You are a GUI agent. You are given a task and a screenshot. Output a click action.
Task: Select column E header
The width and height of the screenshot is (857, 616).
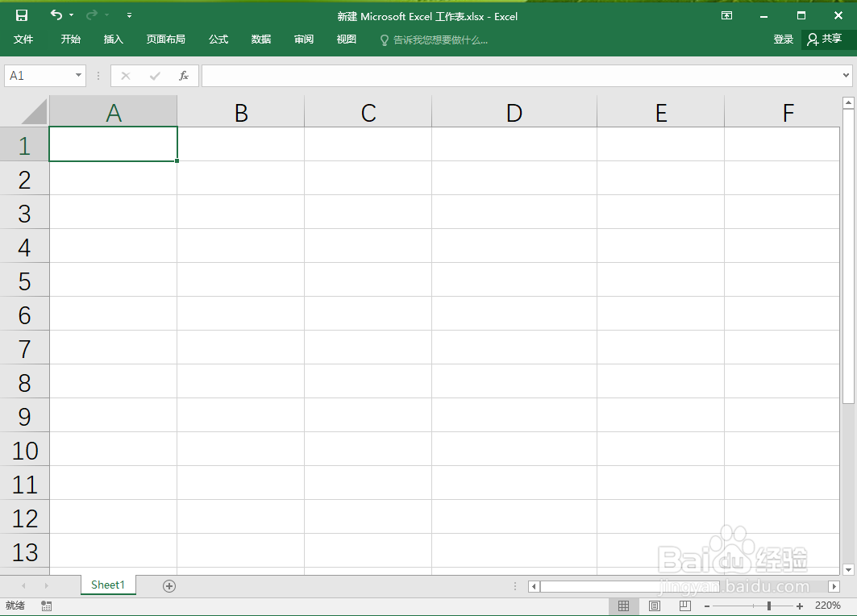pyautogui.click(x=661, y=111)
